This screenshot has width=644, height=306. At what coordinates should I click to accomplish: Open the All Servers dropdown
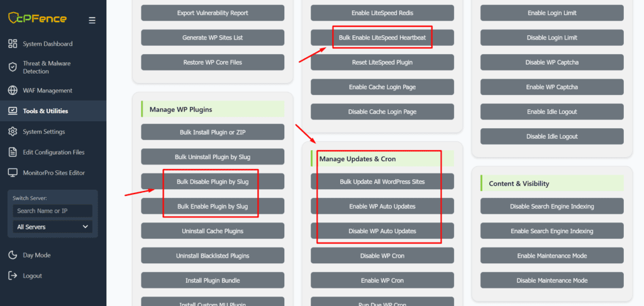(53, 227)
